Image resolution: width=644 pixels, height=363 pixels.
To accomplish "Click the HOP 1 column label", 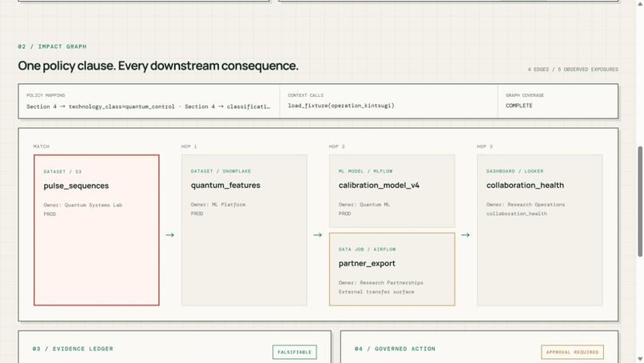I will (x=189, y=146).
